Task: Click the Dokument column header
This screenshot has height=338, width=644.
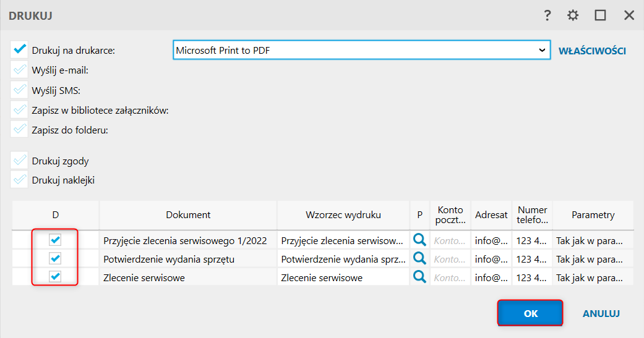Action: click(x=188, y=215)
